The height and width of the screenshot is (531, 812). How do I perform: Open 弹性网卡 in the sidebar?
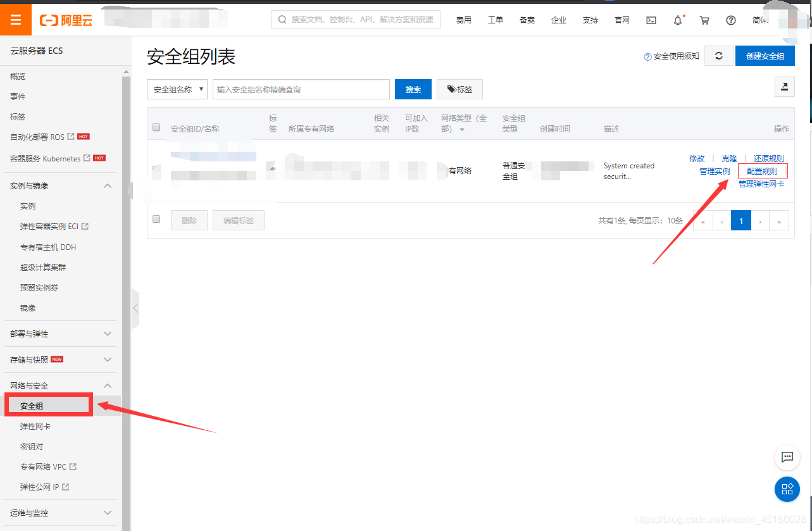(x=35, y=426)
